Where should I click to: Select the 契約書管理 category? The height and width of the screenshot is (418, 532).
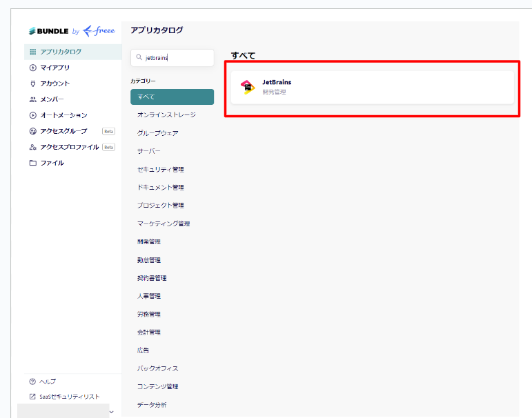point(152,278)
